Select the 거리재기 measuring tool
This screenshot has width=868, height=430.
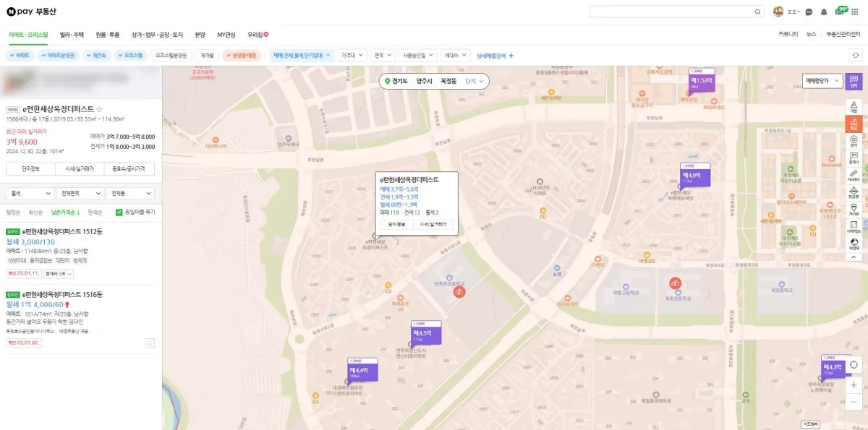[854, 175]
